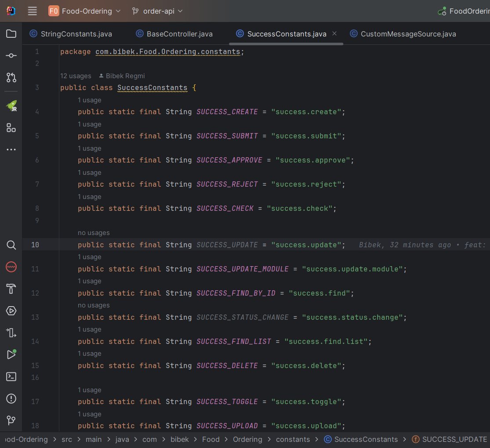Click the SuccessConstants breadcrumb in navigation bar
This screenshot has width=490, height=448.
point(361,439)
